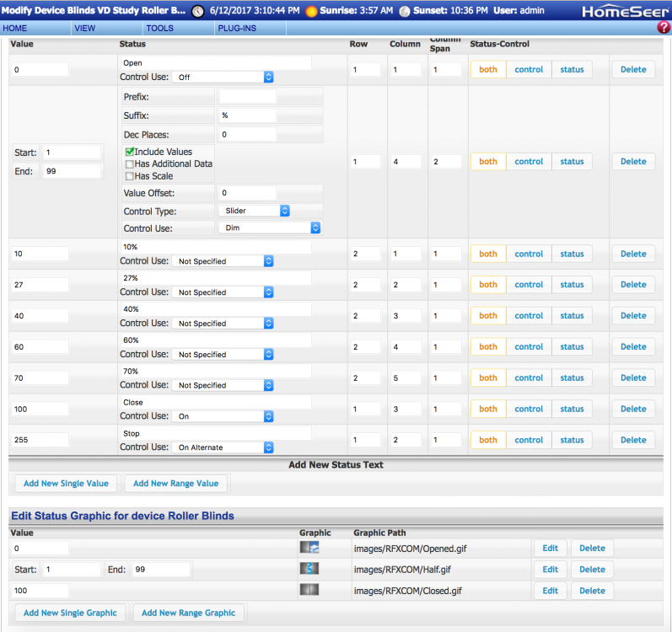This screenshot has width=672, height=632.
Task: Open Control Use dropdown showing On Alternate
Action: pyautogui.click(x=223, y=447)
